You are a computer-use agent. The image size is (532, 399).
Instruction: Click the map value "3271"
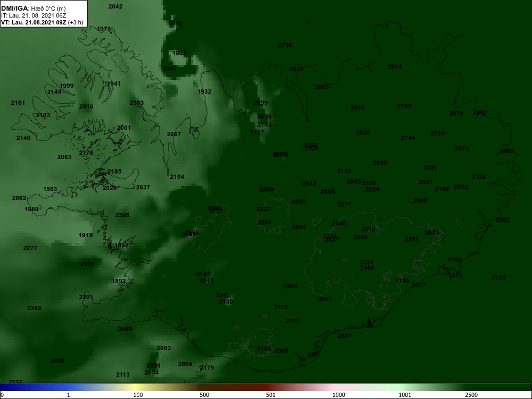344,205
